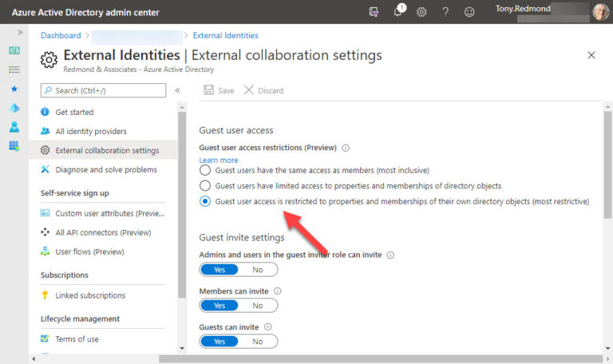Open Dashboard icon in left rail
The height and width of the screenshot is (364, 613).
click(14, 50)
